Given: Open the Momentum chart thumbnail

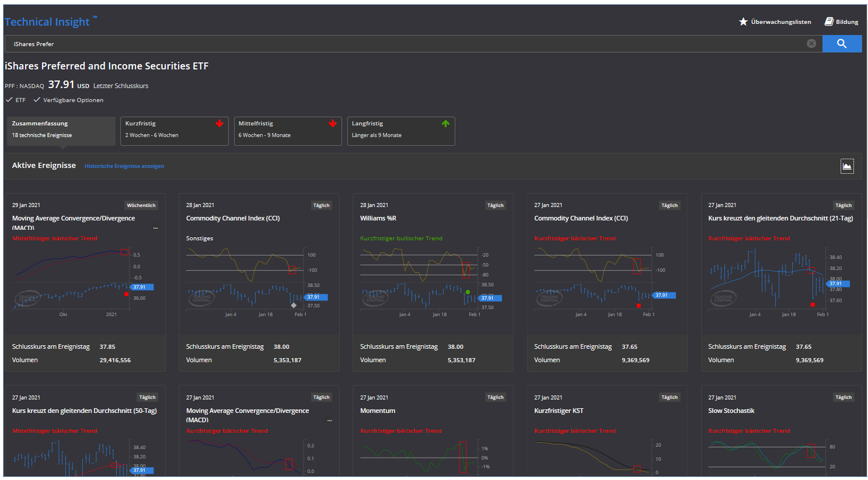Looking at the screenshot, I should 431,458.
